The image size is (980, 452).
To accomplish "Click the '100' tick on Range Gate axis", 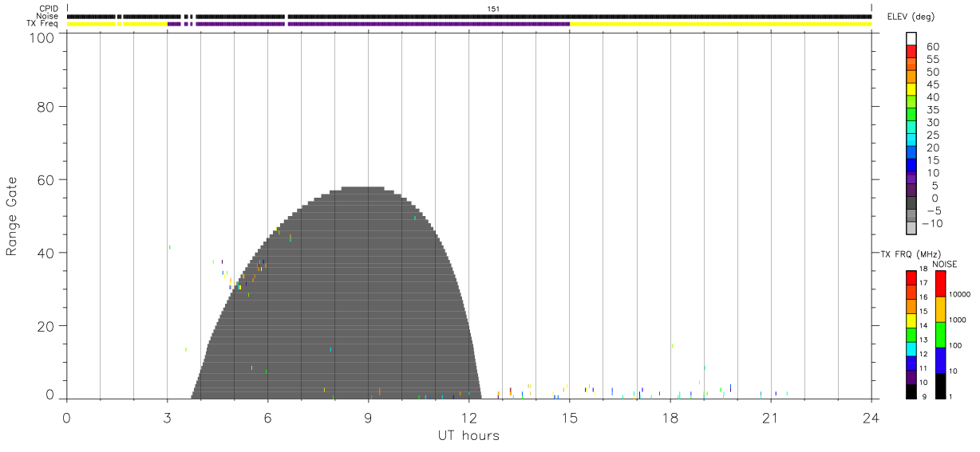I will [44, 37].
